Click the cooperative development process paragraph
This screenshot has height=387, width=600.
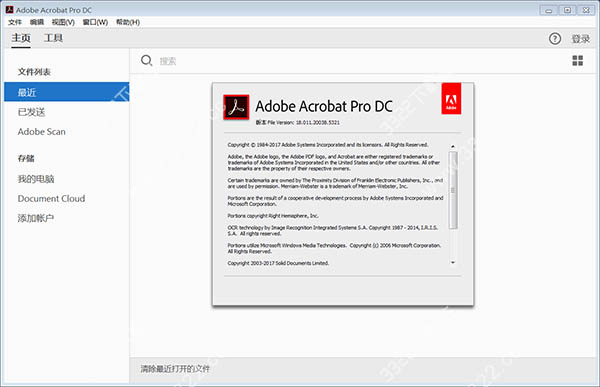335,201
